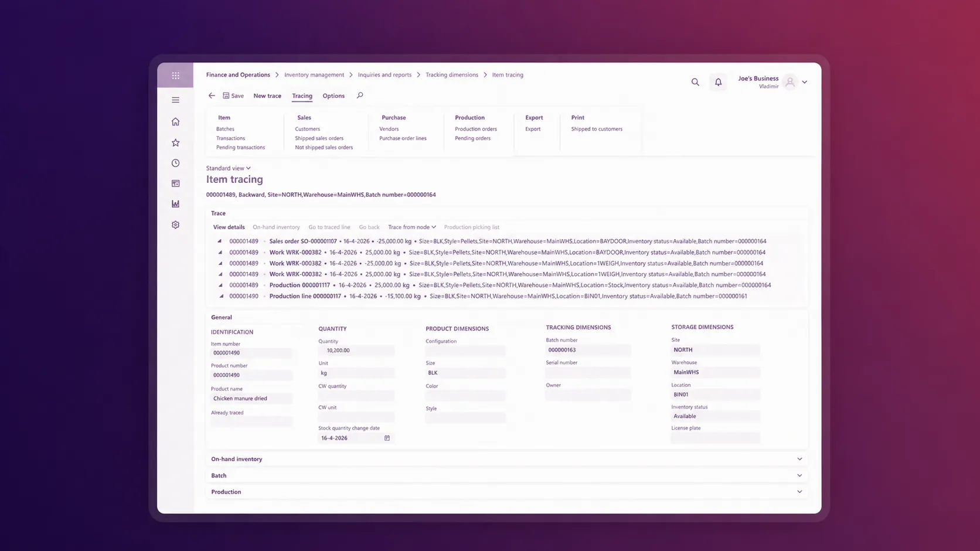Open Trace from node dropdown
Viewport: 980px width, 551px height.
pyautogui.click(x=412, y=227)
